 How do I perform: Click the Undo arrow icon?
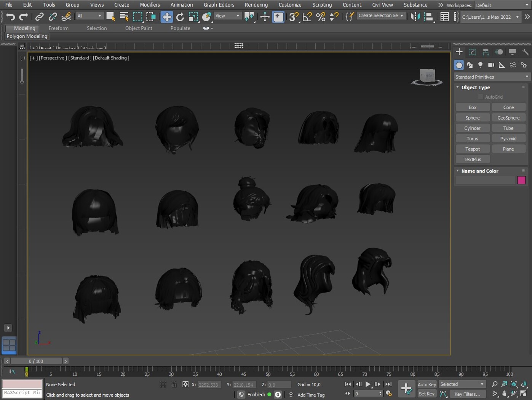tap(10, 17)
